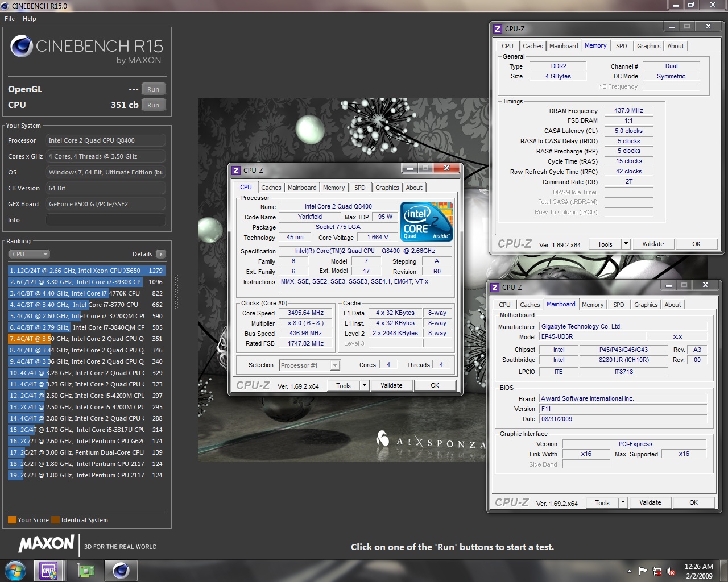Select ranking entry Core i5-3317U
728x582 pixels.
pos(86,430)
